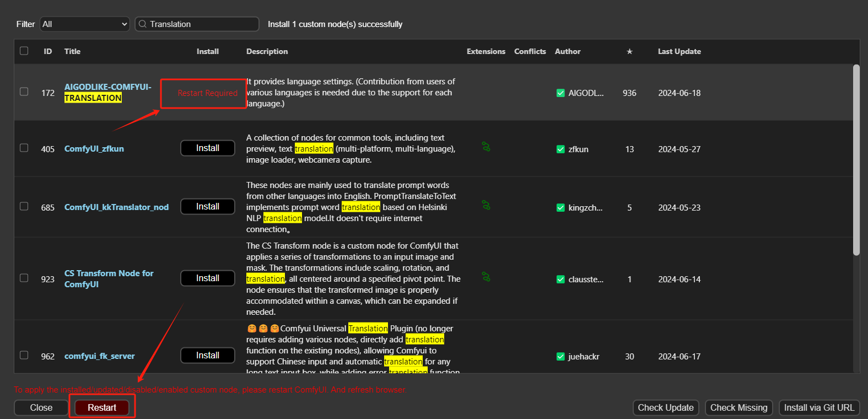The height and width of the screenshot is (419, 868).
Task: Click the magnifier icon in the search box
Action: point(143,24)
